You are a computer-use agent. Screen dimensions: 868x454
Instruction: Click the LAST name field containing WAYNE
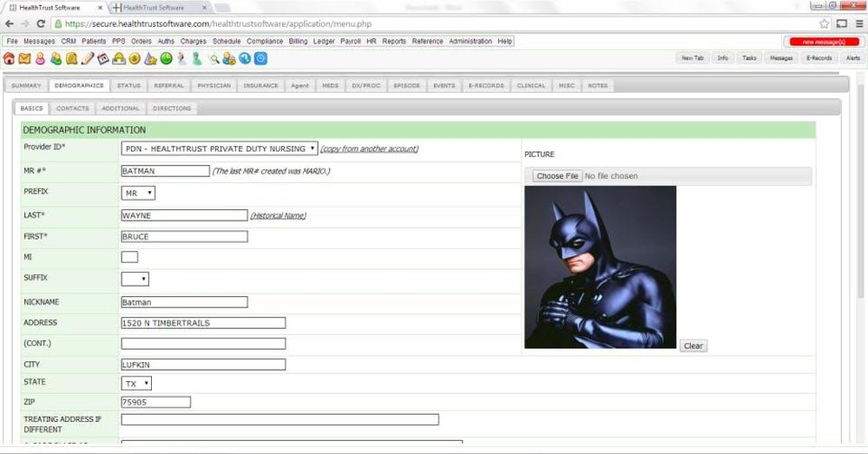[184, 215]
